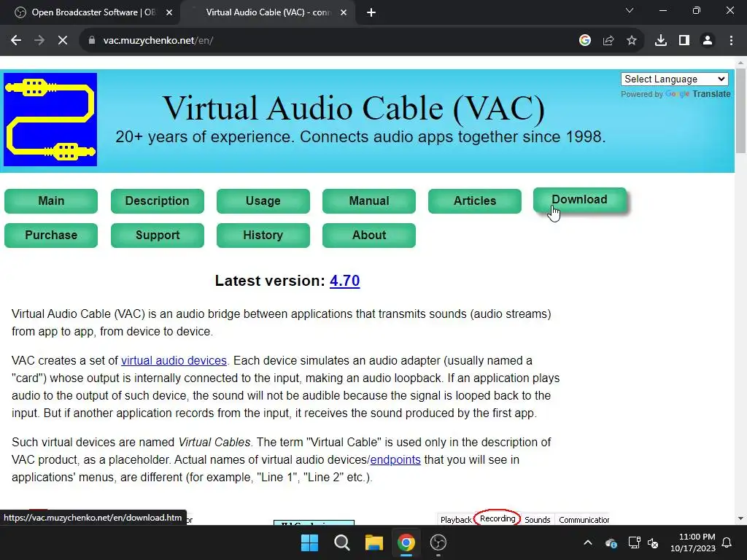Close the Open Broadcaster Software tab

coord(169,12)
